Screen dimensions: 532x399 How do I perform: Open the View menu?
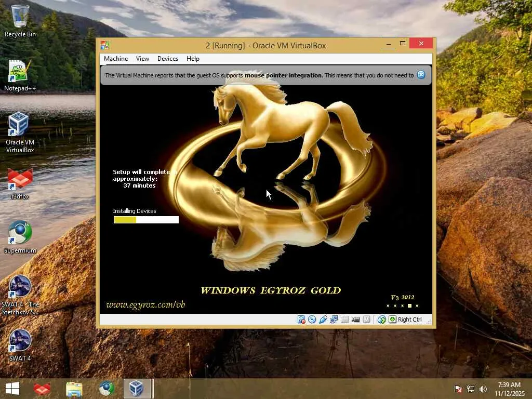point(142,59)
